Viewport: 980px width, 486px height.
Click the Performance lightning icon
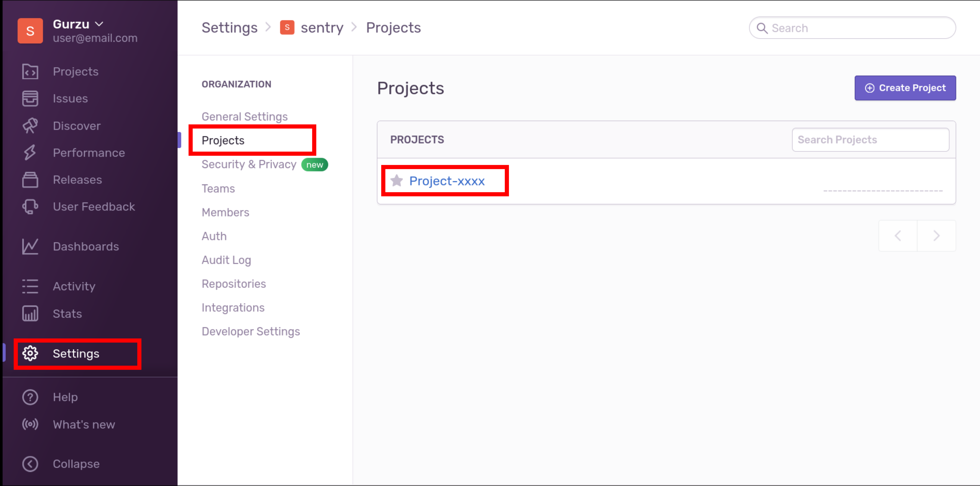[30, 153]
